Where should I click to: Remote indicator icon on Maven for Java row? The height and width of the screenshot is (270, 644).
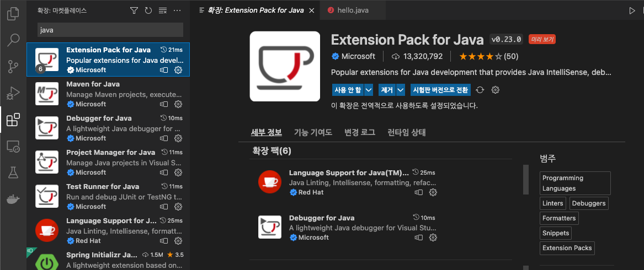(x=164, y=104)
